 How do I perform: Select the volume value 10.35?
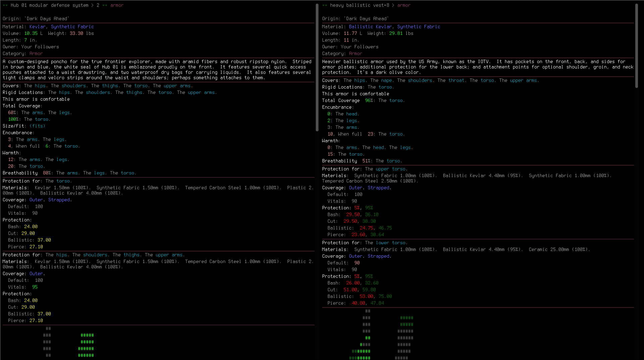pos(31,34)
